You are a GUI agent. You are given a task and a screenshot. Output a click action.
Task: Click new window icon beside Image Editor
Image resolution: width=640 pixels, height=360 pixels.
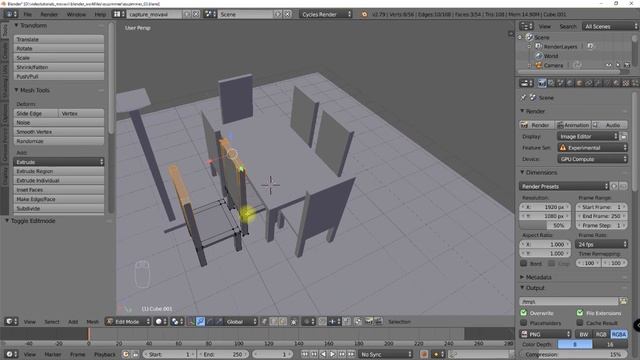pos(624,136)
